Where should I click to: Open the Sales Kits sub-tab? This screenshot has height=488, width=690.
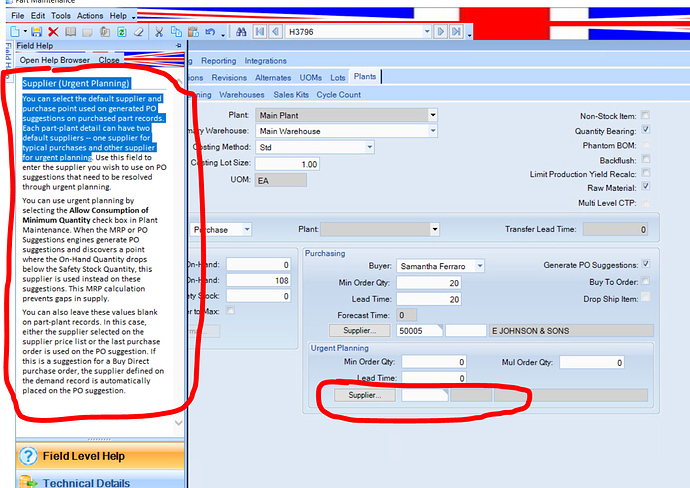point(291,95)
